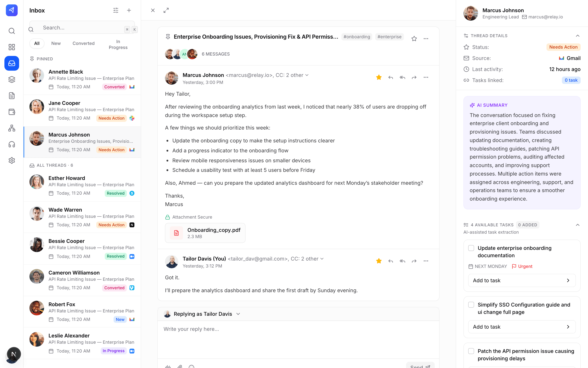Open Jane Cooper's pinned thread
This screenshot has height=368, width=588.
click(x=82, y=111)
